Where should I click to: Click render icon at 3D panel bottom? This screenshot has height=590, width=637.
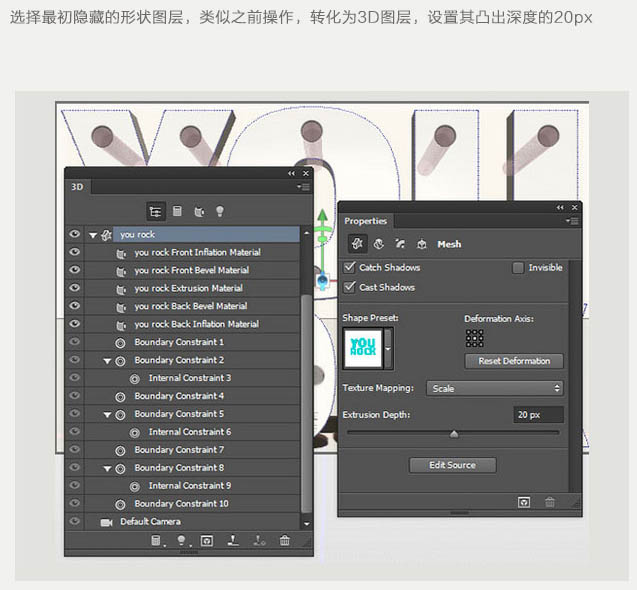click(207, 541)
